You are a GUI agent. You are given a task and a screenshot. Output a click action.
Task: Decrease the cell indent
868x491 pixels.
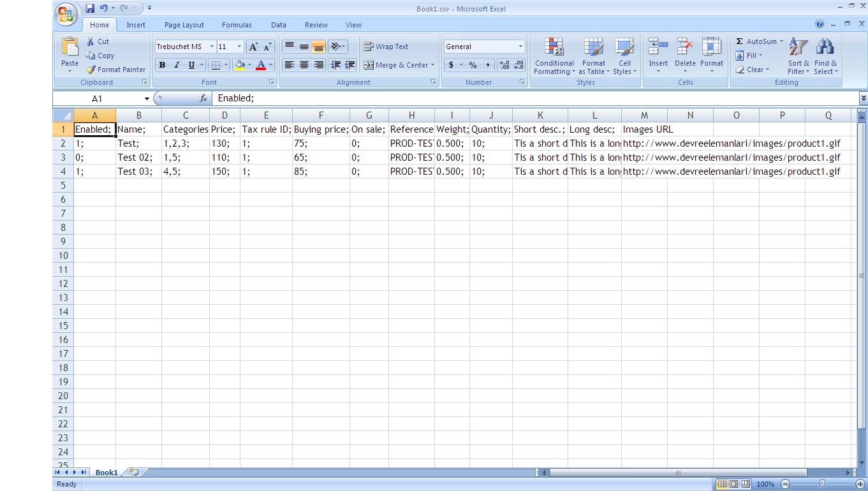(x=335, y=65)
